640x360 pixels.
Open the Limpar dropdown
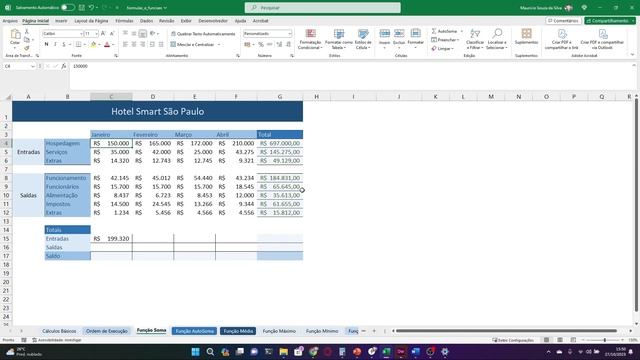[443, 49]
